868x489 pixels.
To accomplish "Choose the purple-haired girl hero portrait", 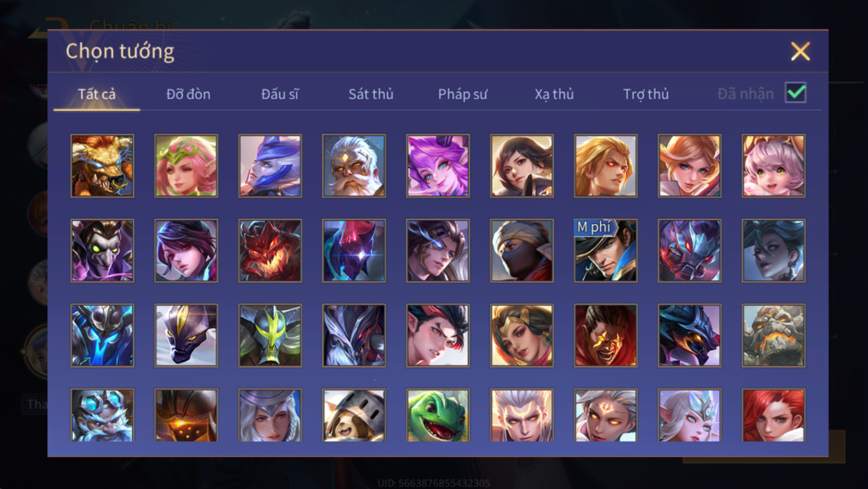I will tap(438, 166).
